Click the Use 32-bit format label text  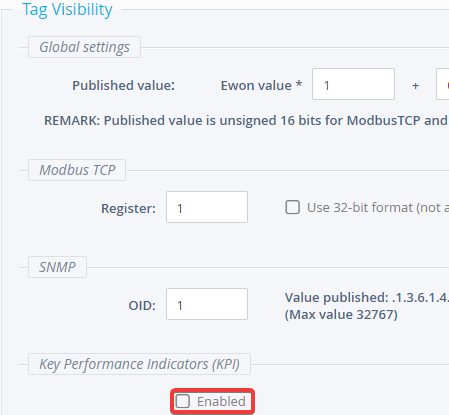pos(378,208)
